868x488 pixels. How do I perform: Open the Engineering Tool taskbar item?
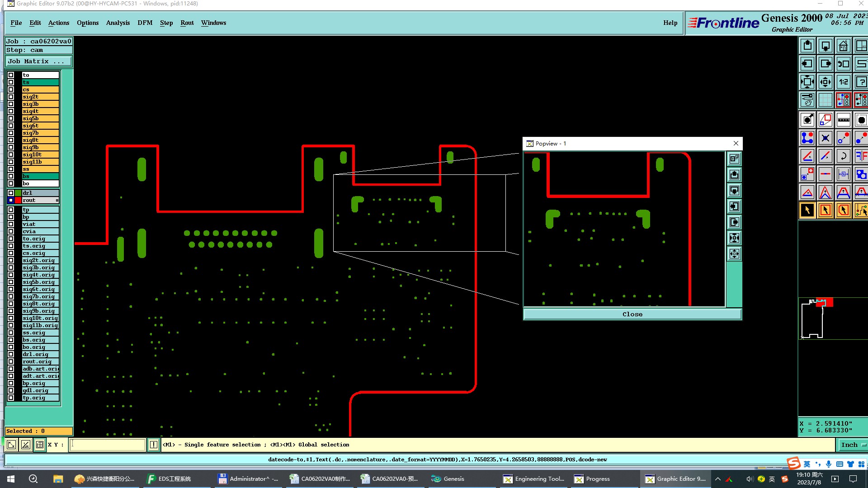[x=534, y=479]
